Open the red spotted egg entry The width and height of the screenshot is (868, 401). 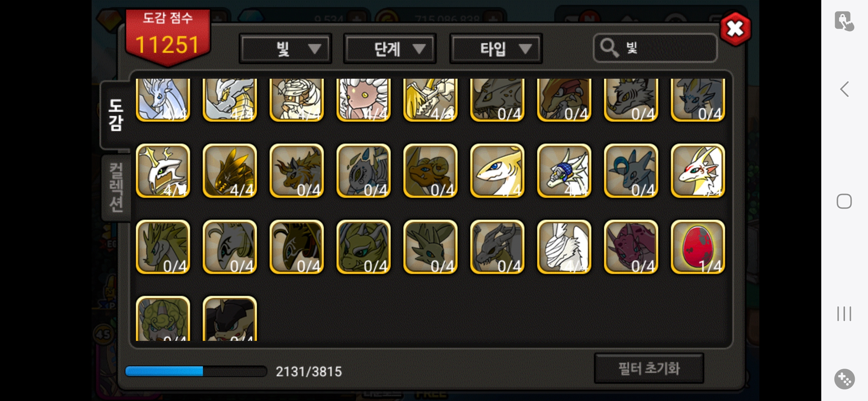tap(698, 247)
